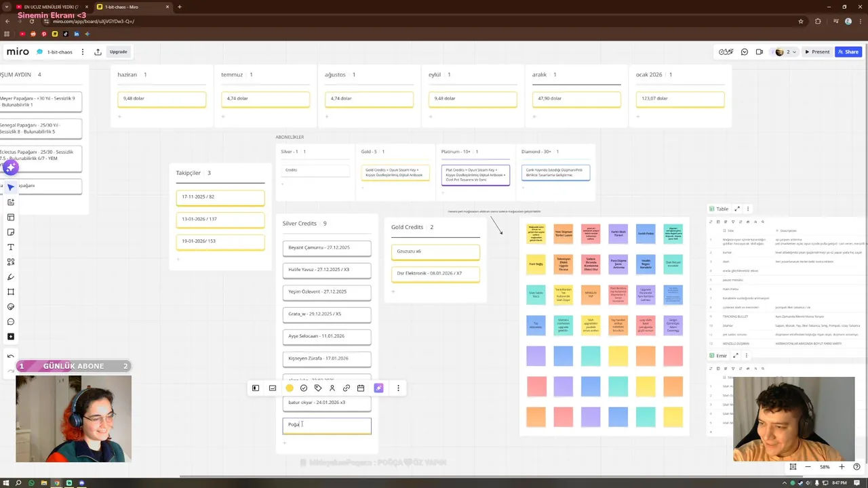Open Table widget more options
The height and width of the screenshot is (488, 868).
[x=748, y=209]
